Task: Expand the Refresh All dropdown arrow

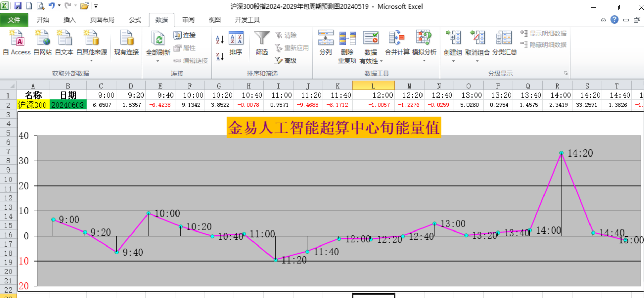Action: (158, 61)
